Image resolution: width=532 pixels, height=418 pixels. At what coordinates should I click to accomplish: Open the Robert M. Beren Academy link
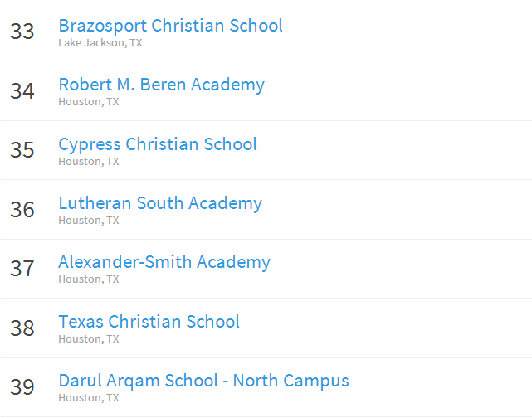pyautogui.click(x=161, y=85)
